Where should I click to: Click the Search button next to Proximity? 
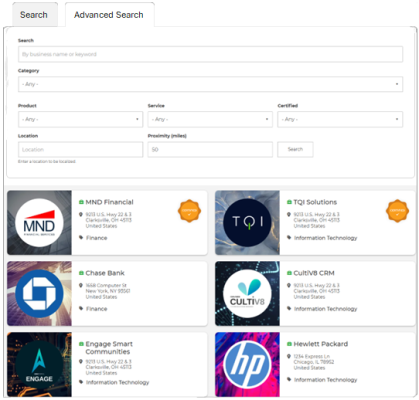pyautogui.click(x=295, y=149)
